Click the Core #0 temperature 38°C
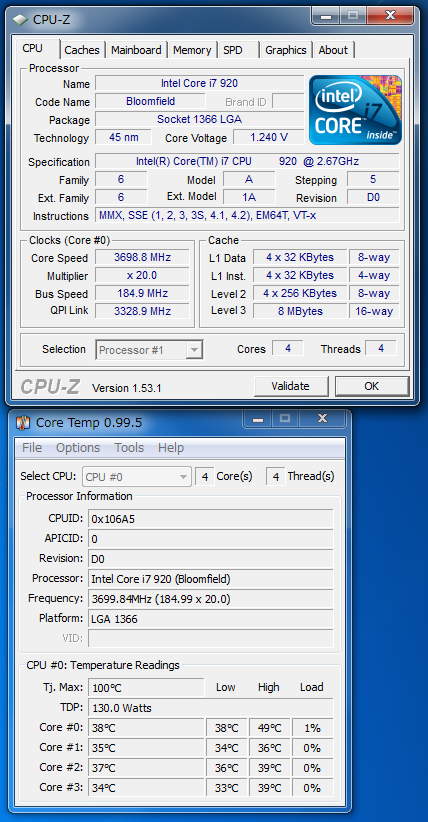Viewport: 428px width, 822px height. tap(146, 728)
